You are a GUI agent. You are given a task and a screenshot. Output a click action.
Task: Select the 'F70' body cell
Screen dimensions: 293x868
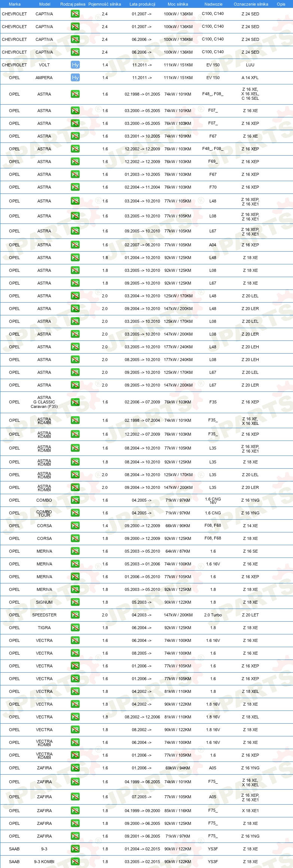coord(213,187)
